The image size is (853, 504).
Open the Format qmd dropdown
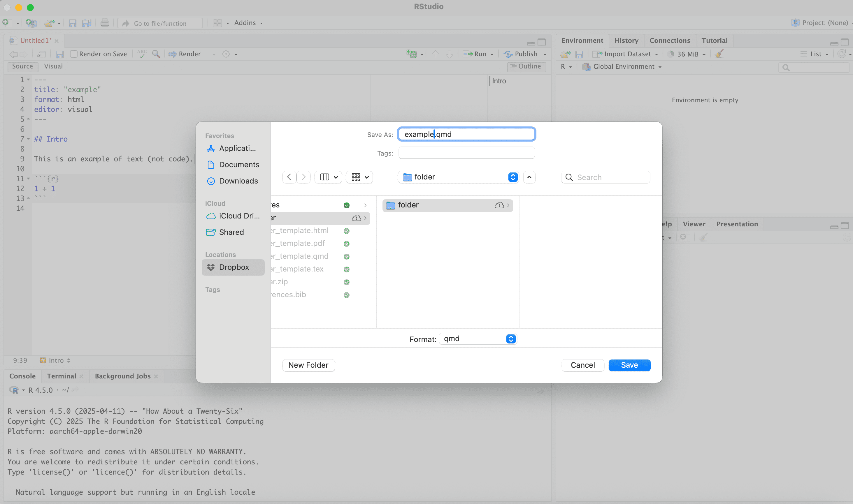[x=478, y=339]
